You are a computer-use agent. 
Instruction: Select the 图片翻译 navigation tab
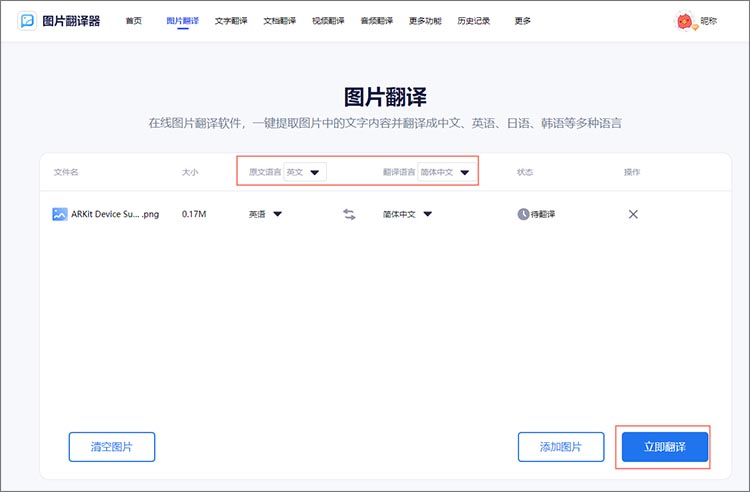(x=183, y=21)
